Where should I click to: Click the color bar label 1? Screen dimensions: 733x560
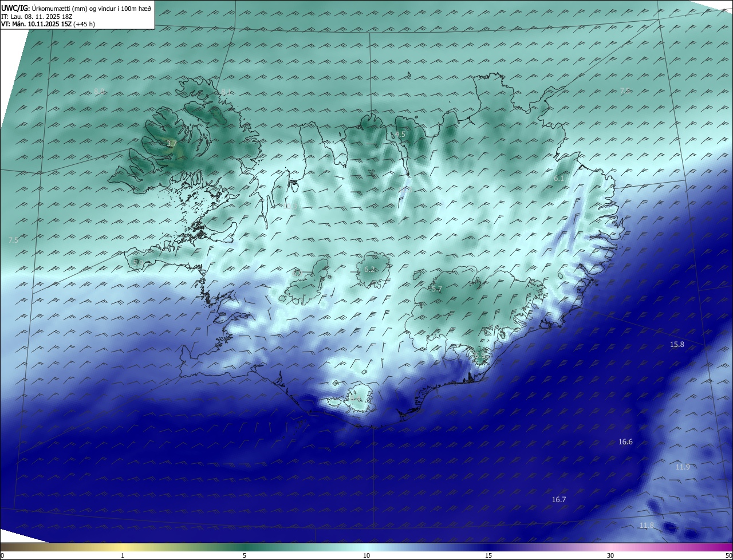click(123, 555)
